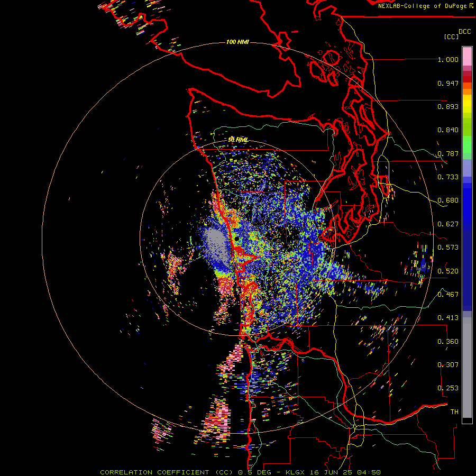Screen dimensions: 476x476
Task: Pick the gray segment of the color bar
Action: tap(467, 368)
